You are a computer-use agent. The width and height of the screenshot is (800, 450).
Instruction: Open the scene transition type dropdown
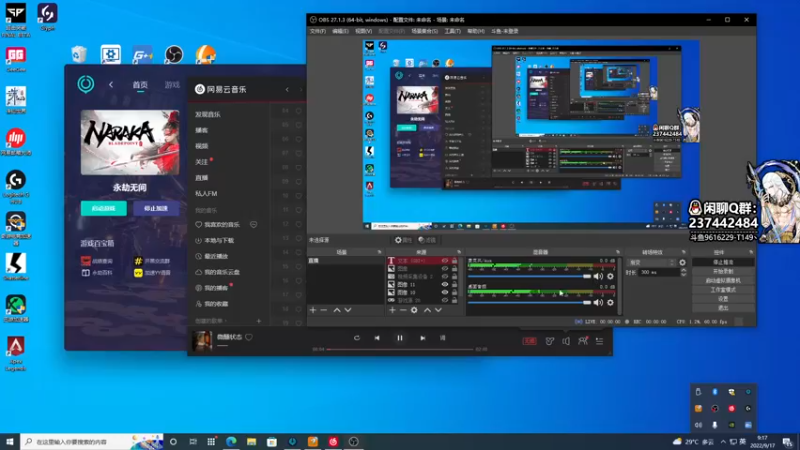652,262
